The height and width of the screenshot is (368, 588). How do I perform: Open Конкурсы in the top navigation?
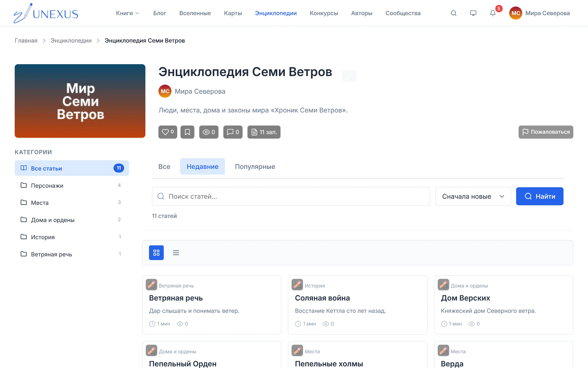click(324, 13)
